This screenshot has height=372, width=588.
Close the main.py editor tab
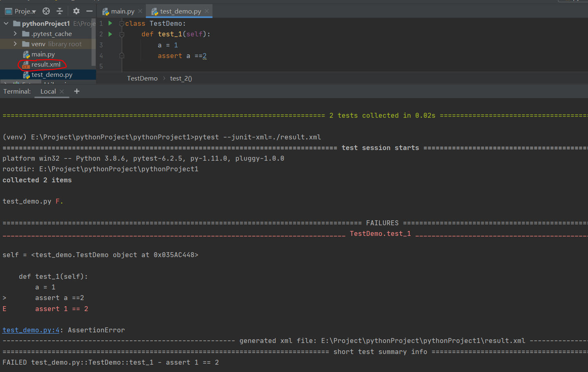click(140, 11)
